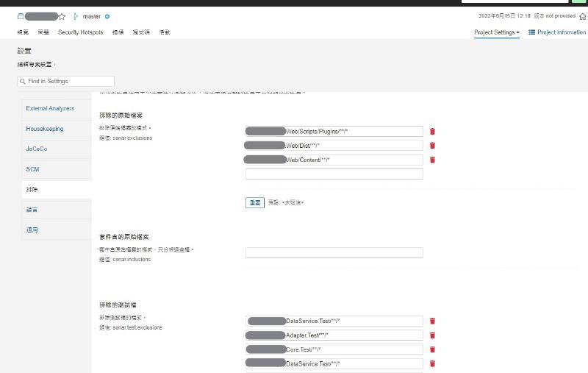This screenshot has height=373, width=588.
Task: Open the master branch selector
Action: [91, 16]
